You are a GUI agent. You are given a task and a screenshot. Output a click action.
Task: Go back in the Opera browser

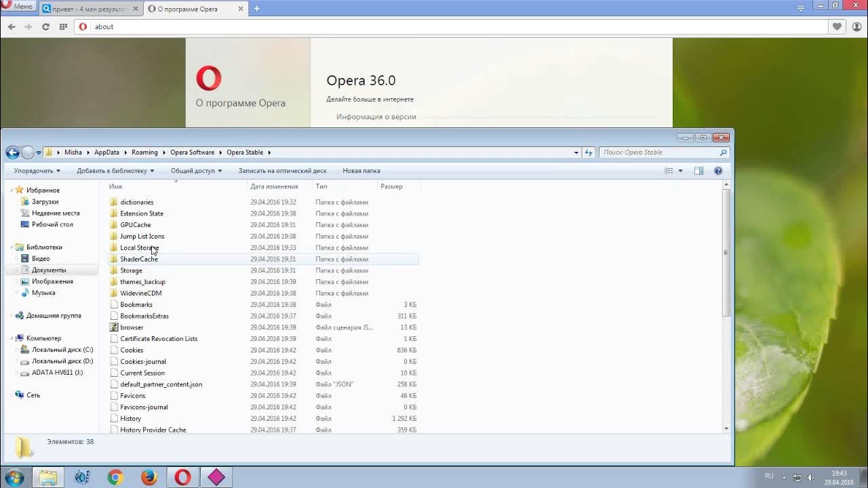12,26
